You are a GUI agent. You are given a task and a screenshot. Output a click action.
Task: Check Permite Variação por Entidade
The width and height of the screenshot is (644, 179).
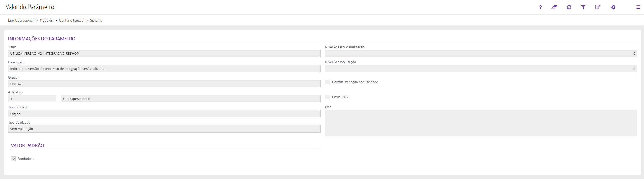click(x=327, y=82)
